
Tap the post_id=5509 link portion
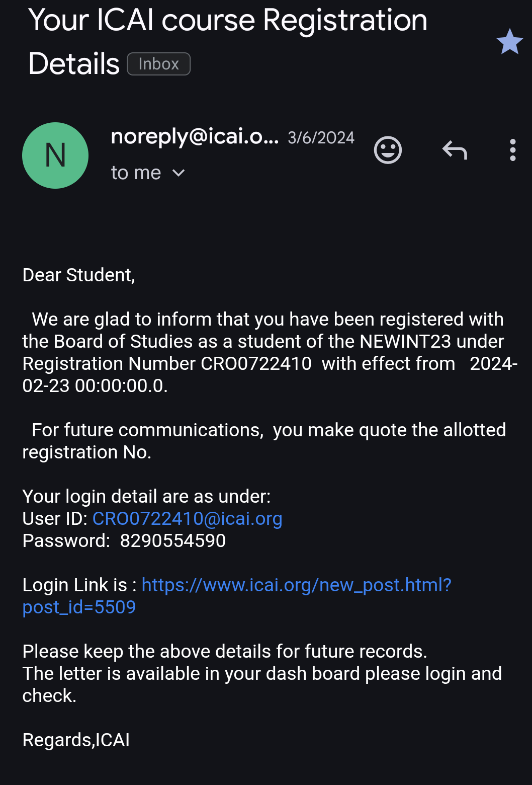tap(79, 607)
